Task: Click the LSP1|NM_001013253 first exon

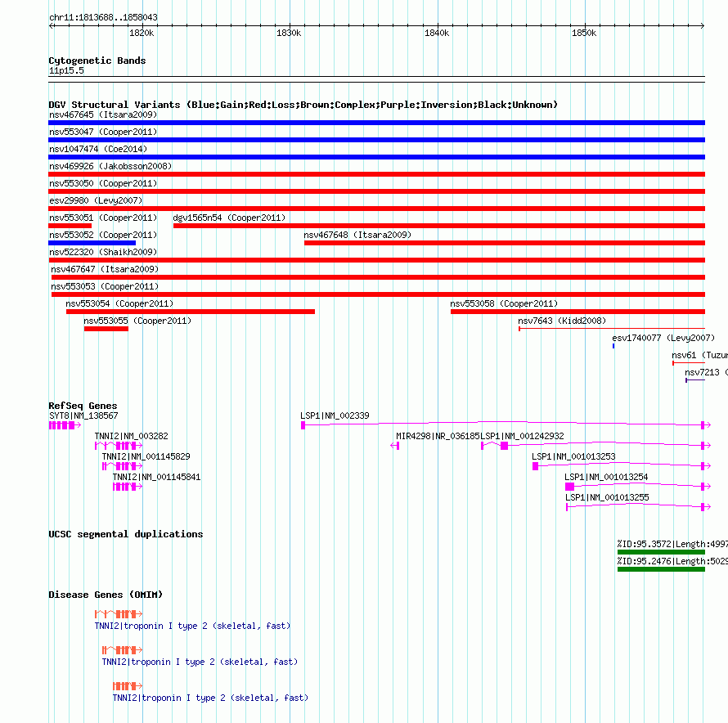Action: point(535,466)
